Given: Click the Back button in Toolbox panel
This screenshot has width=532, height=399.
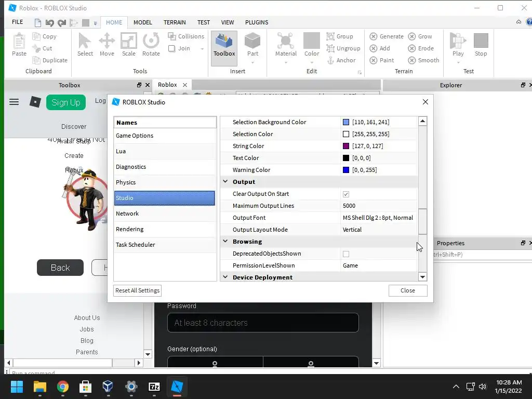Looking at the screenshot, I should [x=60, y=268].
